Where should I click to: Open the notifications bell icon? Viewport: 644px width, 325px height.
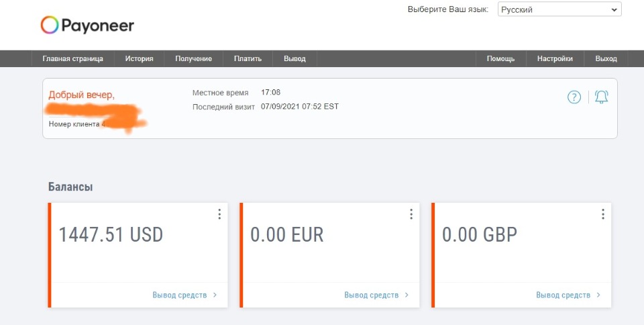pyautogui.click(x=601, y=97)
